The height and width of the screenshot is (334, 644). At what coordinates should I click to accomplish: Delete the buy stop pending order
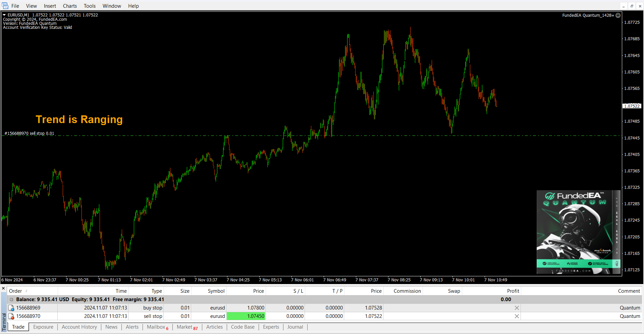pos(517,308)
